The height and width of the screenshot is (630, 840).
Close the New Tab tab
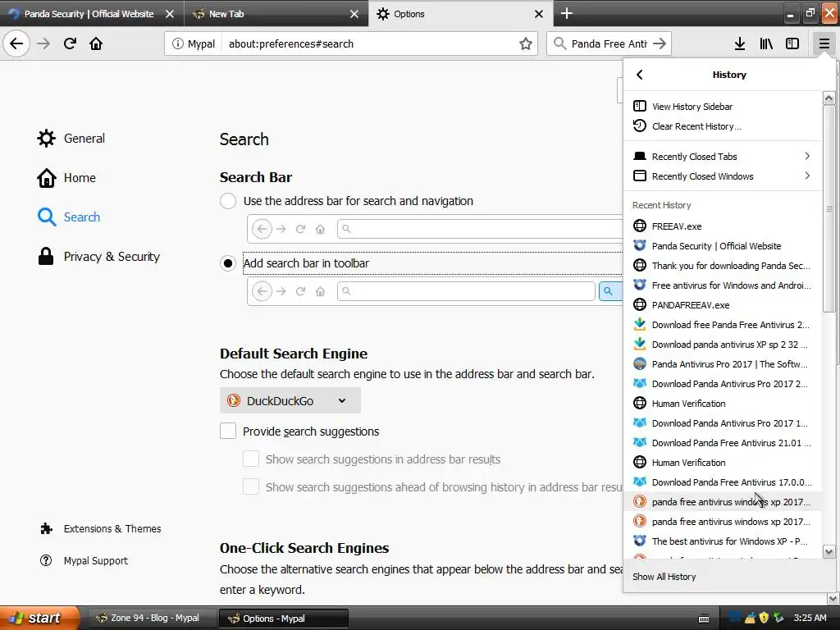point(354,14)
